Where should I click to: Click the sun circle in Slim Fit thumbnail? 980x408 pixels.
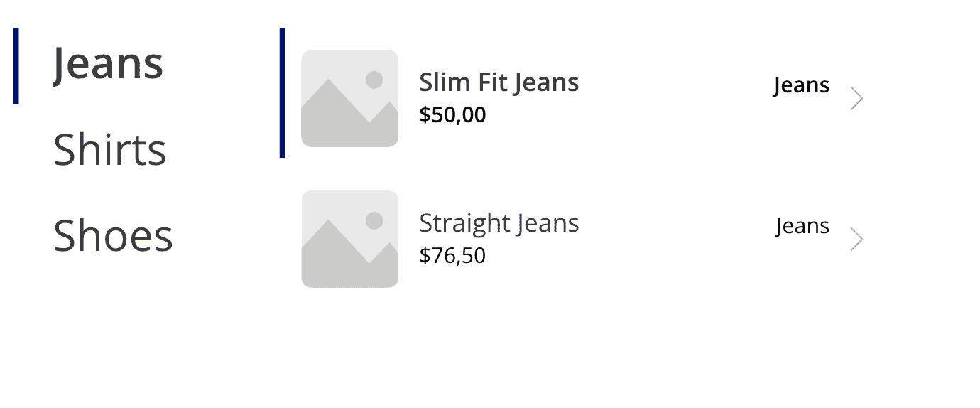374,80
